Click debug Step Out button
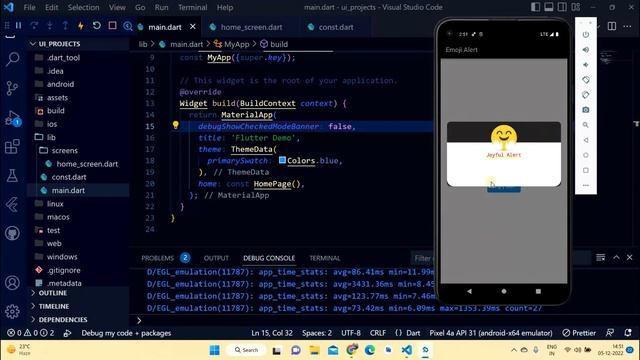Screen dimensions: 640x360 (x=65, y=26)
